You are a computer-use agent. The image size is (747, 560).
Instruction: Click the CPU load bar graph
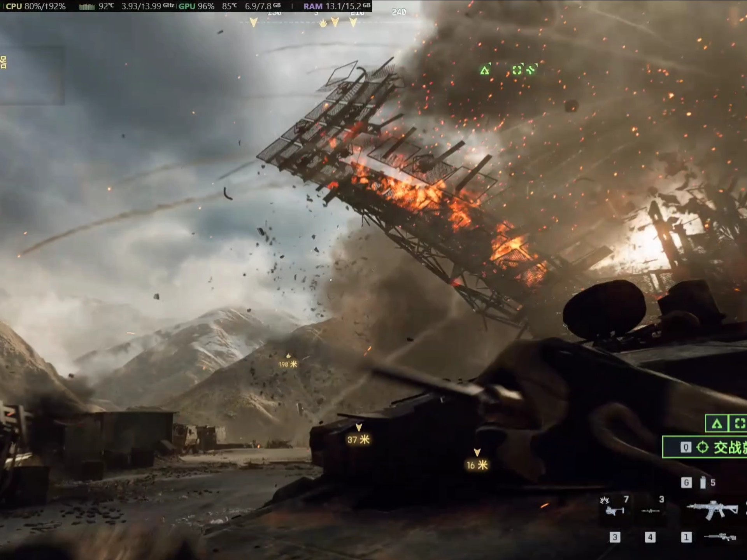[87, 7]
